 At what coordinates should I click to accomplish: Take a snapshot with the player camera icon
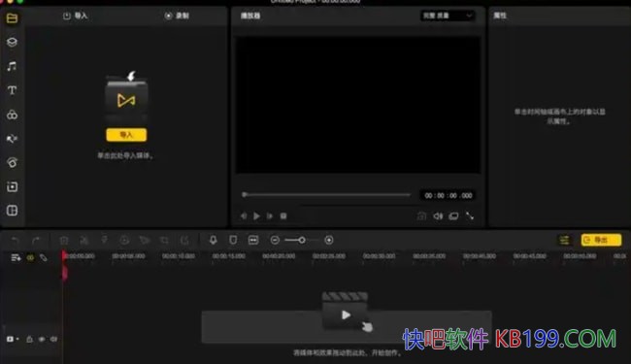(x=421, y=216)
